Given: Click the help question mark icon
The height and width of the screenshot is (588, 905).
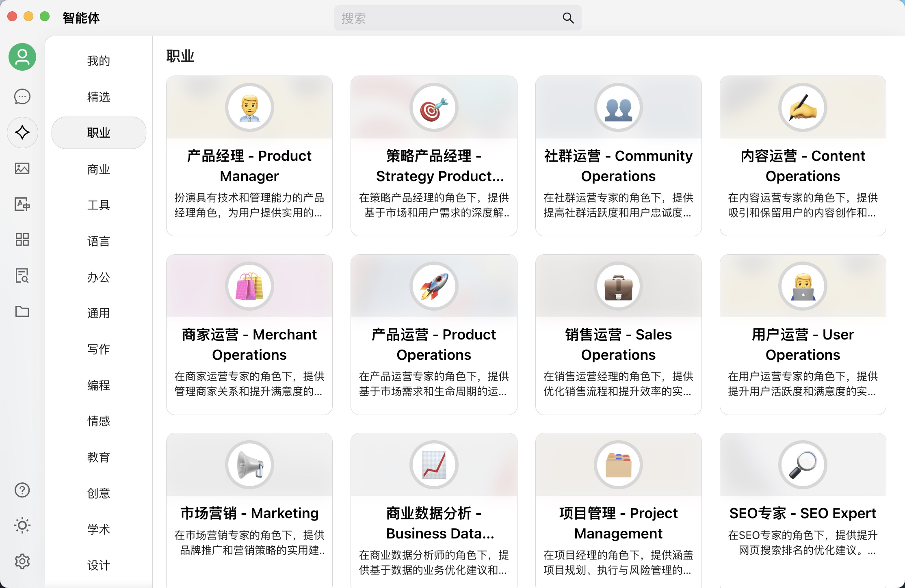Looking at the screenshot, I should 22,490.
